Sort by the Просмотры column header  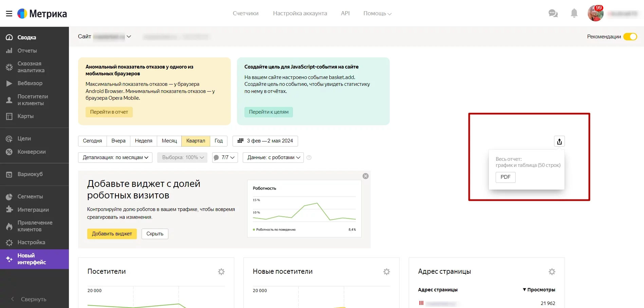539,290
